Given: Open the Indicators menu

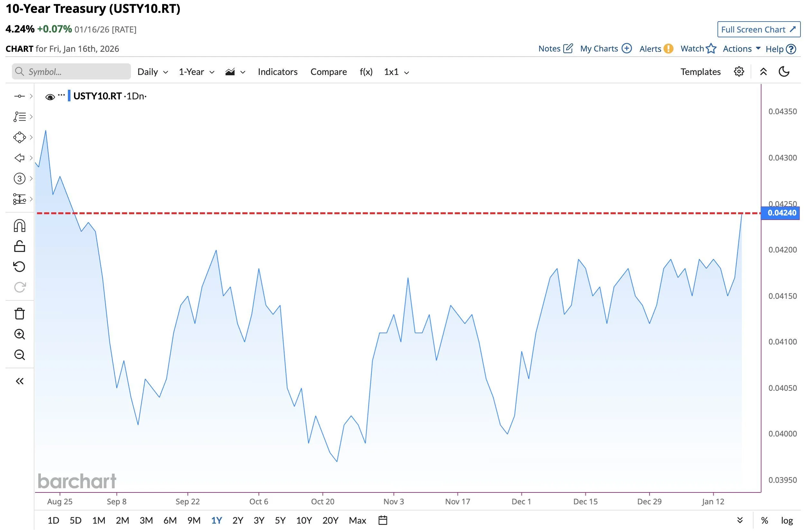Looking at the screenshot, I should coord(277,72).
